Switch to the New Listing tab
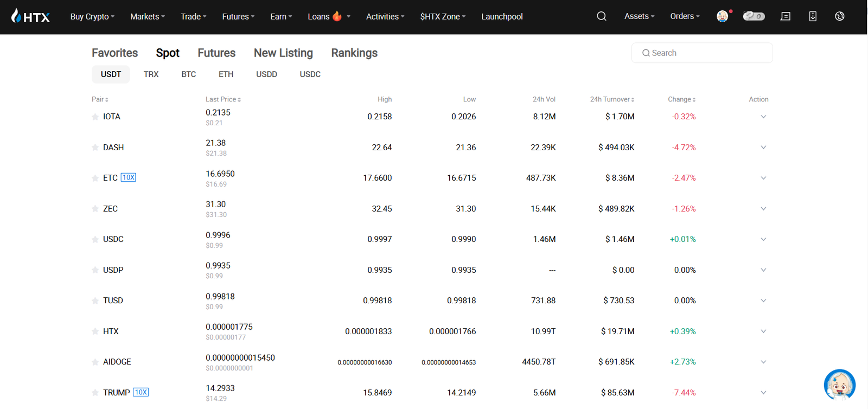This screenshot has height=409, width=868. tap(283, 53)
